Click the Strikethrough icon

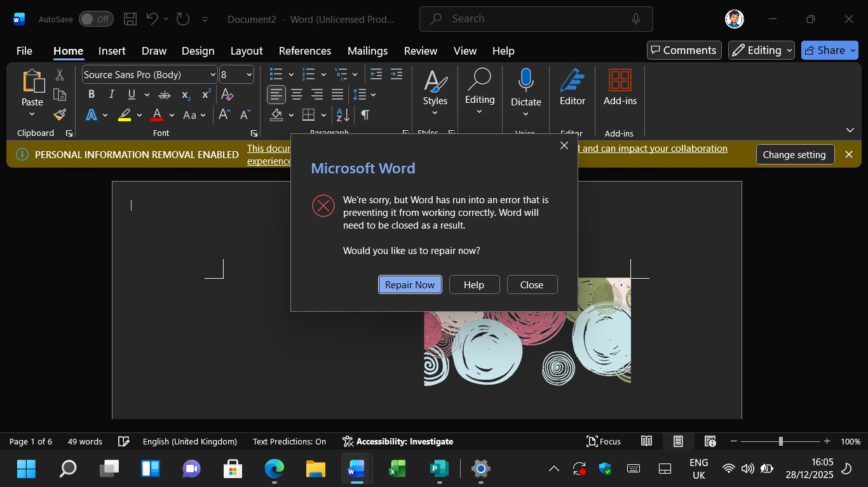coord(164,95)
